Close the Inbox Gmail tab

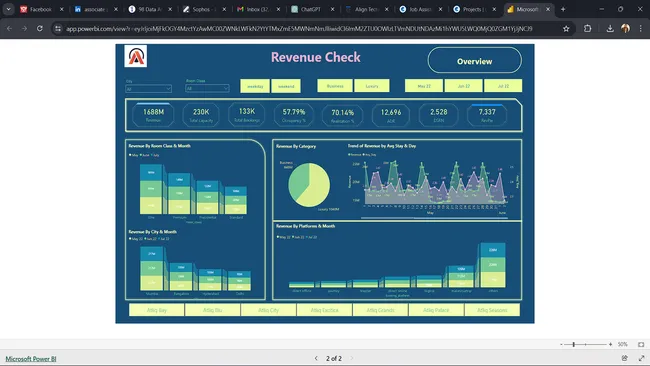(278, 9)
